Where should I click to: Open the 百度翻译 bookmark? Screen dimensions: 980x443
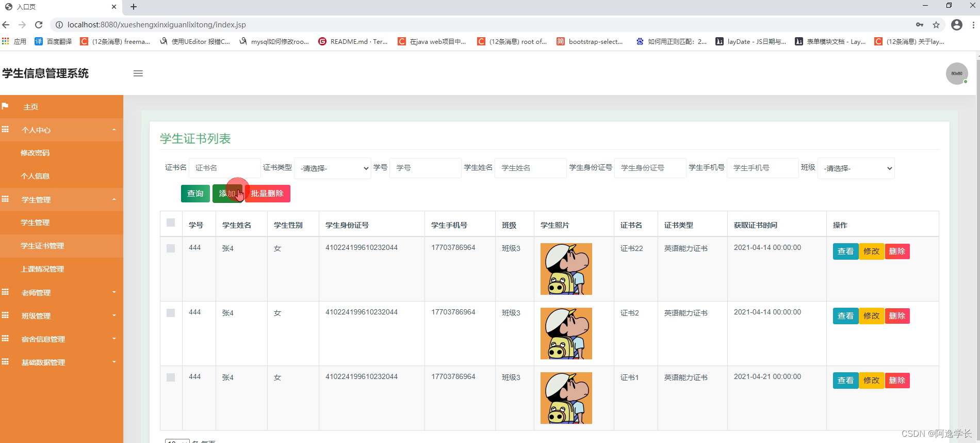[x=53, y=41]
